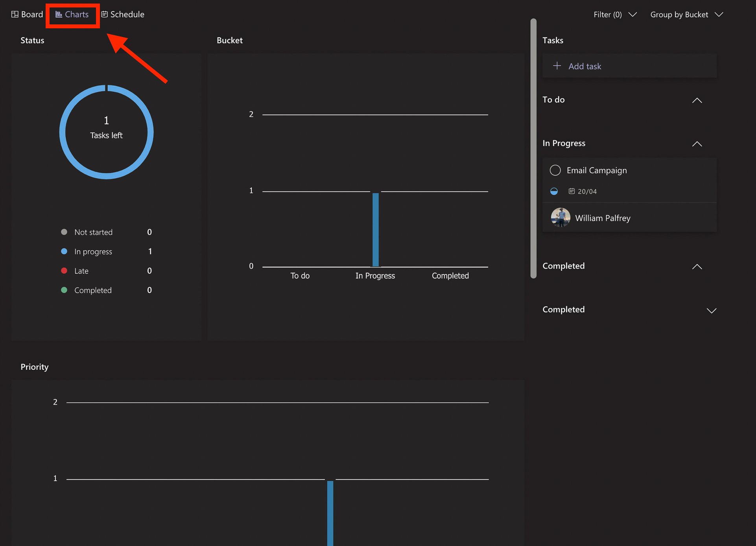
Task: Click the Board grid icon
Action: click(15, 15)
